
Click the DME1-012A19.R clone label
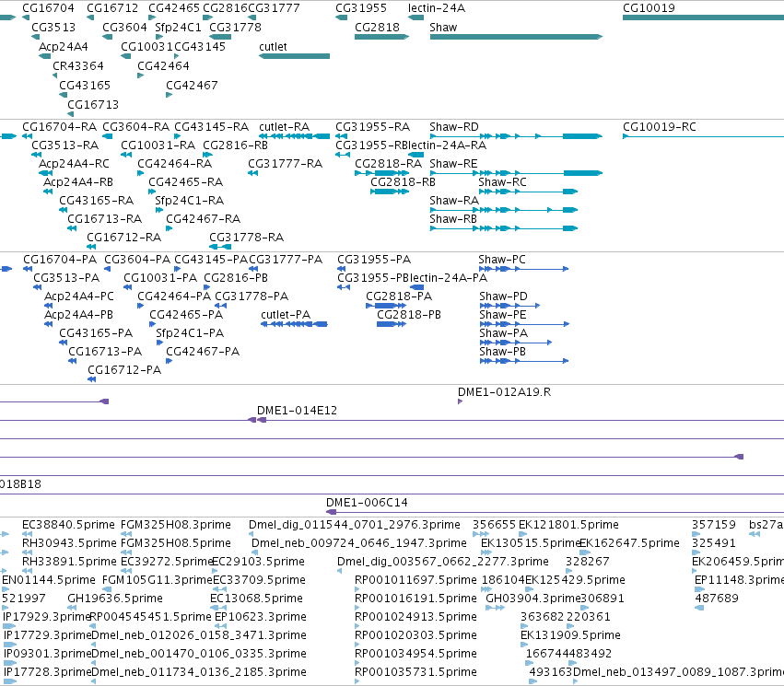pyautogui.click(x=505, y=392)
